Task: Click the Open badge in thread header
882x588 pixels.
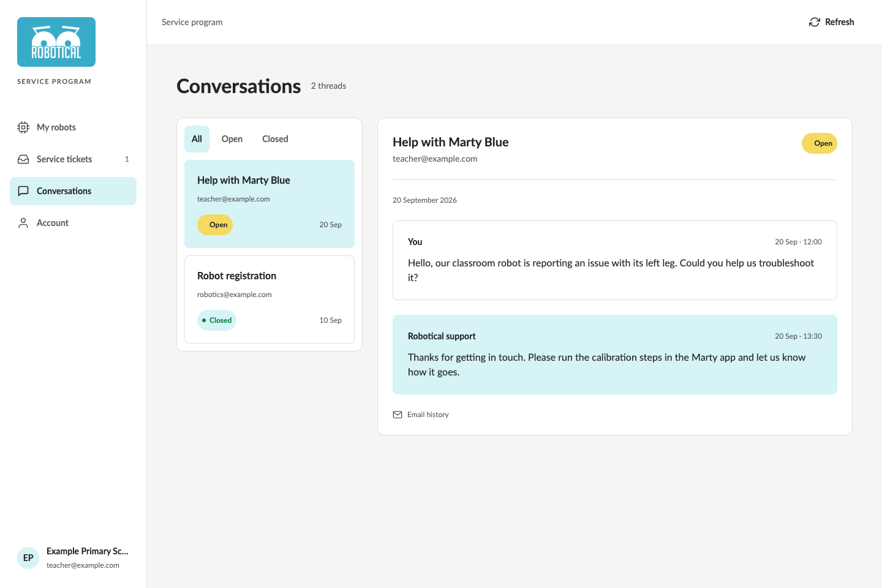Action: (x=820, y=143)
